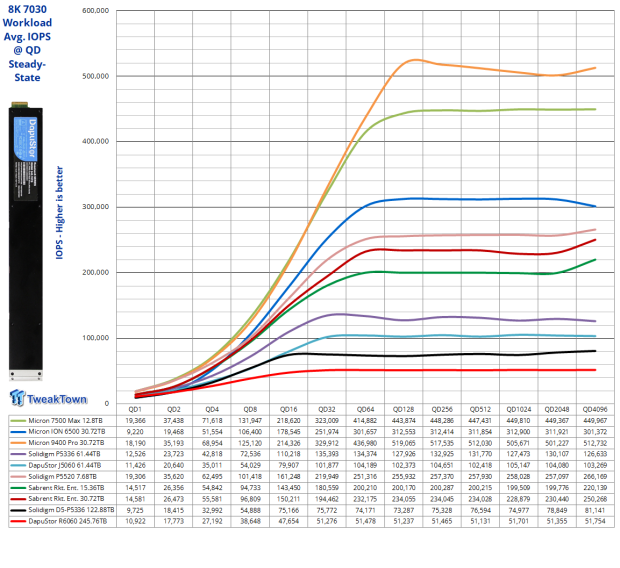Click the value 51,754 in the table
The image size is (620, 568).
coord(595,521)
